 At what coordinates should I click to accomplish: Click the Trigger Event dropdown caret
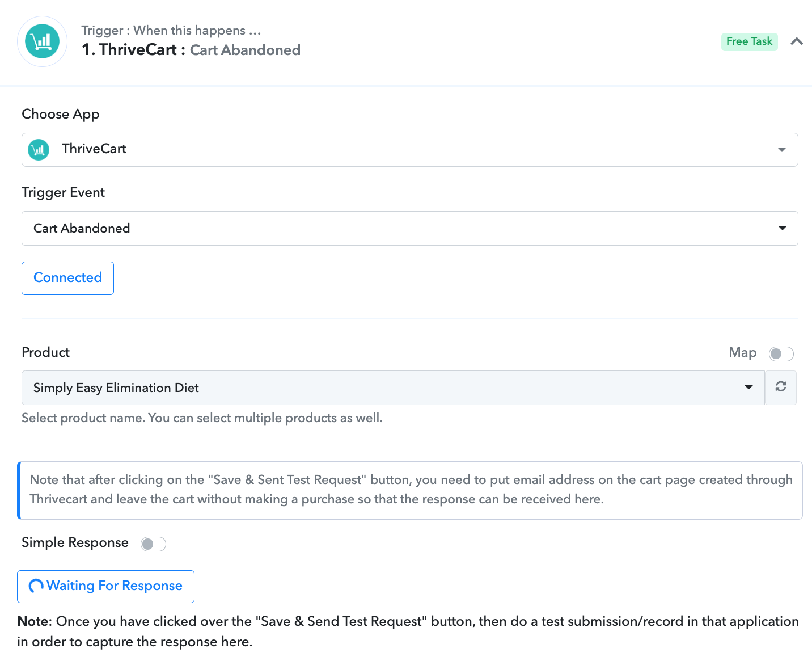point(783,228)
